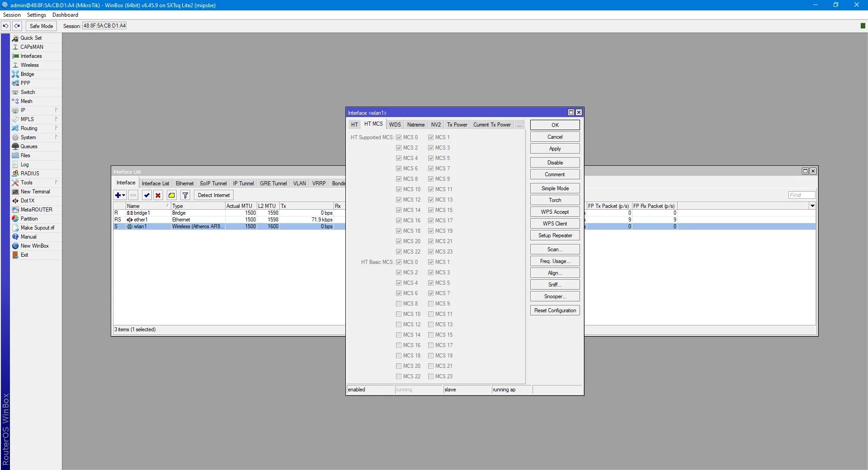Click Exit in the sidebar
868x470 pixels.
pyautogui.click(x=24, y=255)
